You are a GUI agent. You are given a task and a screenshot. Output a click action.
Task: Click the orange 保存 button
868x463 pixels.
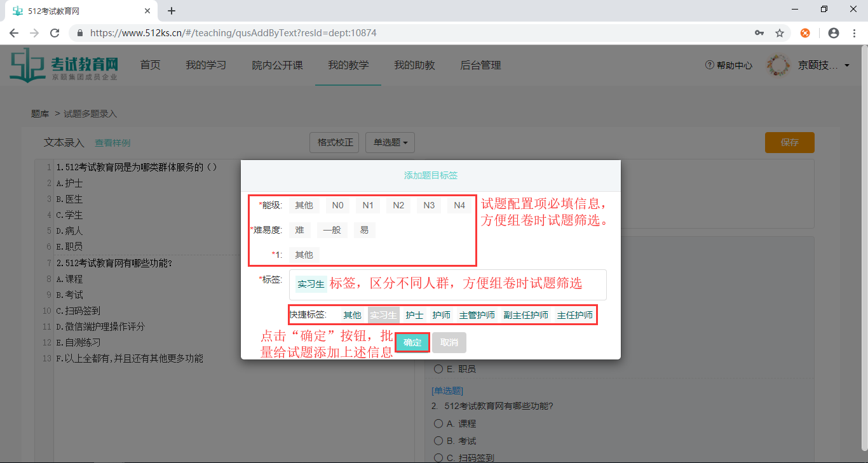coord(789,142)
